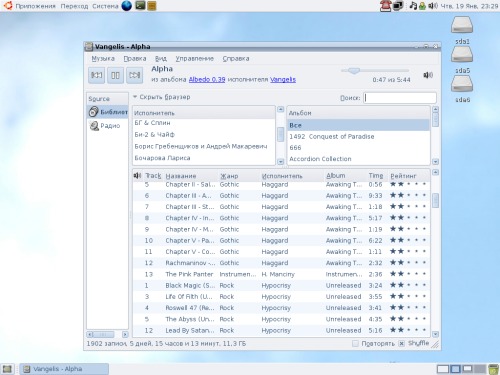Follow the Vangelis artist link
Viewport: 500px width, 375px height.
pyautogui.click(x=283, y=79)
